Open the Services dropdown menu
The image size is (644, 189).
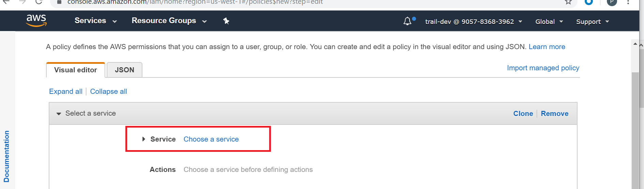(x=95, y=21)
